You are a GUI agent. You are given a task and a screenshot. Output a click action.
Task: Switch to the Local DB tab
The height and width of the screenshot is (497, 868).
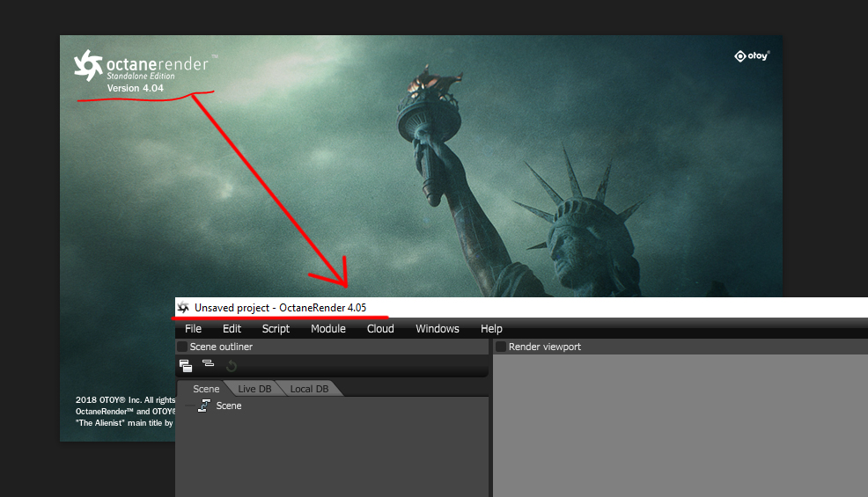pos(309,389)
